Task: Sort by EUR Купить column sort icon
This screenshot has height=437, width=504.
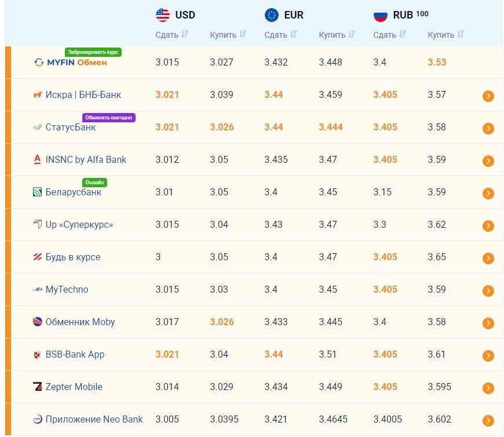Action: 352,34
